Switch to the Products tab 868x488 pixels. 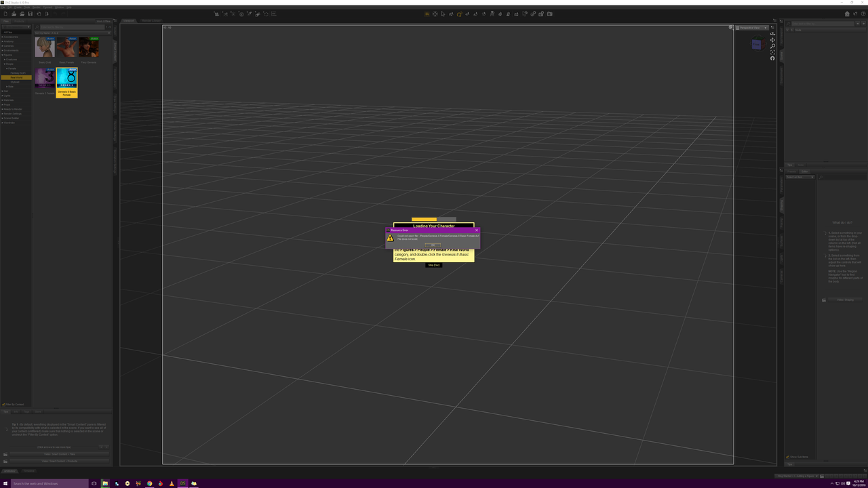click(19, 21)
